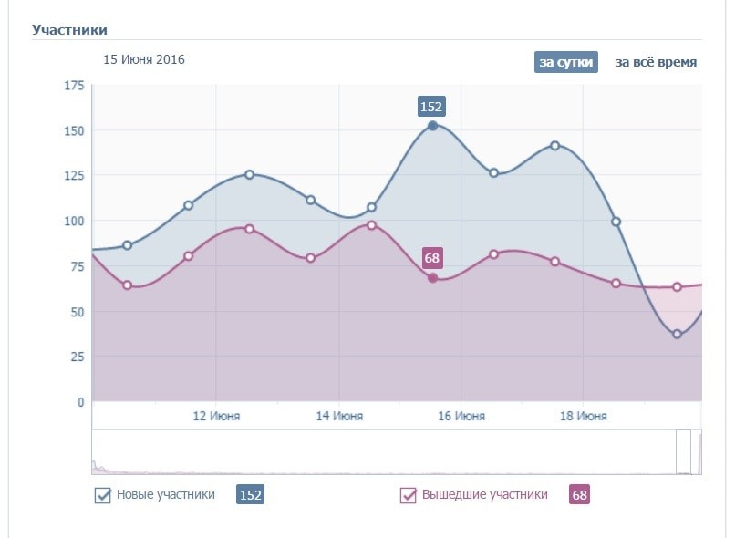Click the blue data point with value 152
This screenshot has height=538, width=756.
tap(432, 126)
